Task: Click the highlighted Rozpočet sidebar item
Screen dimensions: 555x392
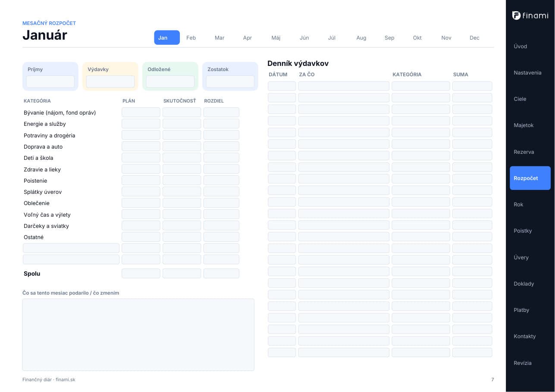Action: tap(530, 178)
